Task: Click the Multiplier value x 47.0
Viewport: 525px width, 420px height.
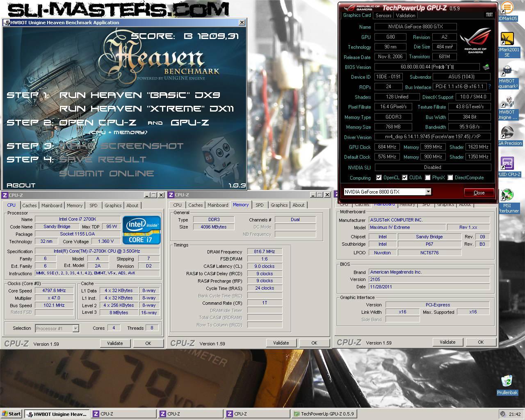Action: pos(54,298)
